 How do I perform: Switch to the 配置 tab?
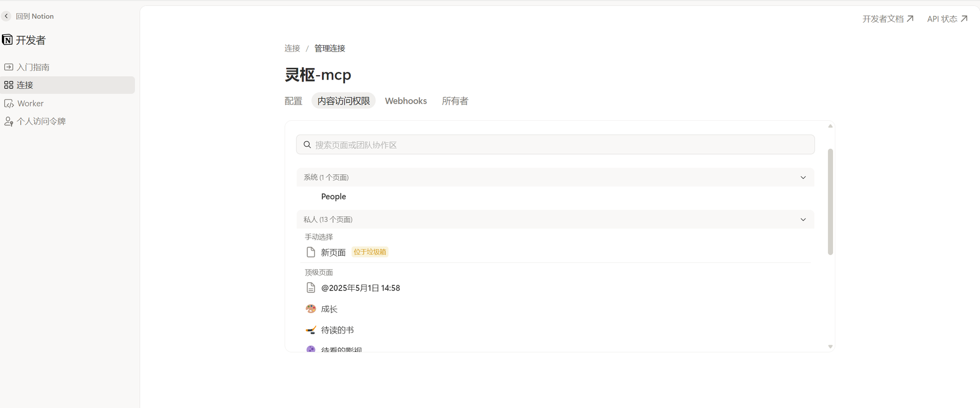[293, 101]
